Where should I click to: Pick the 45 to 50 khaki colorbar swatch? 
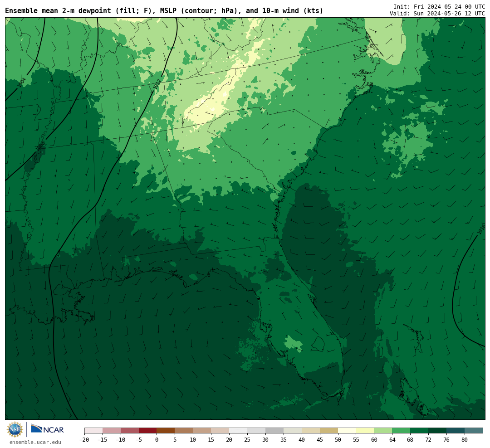click(329, 431)
